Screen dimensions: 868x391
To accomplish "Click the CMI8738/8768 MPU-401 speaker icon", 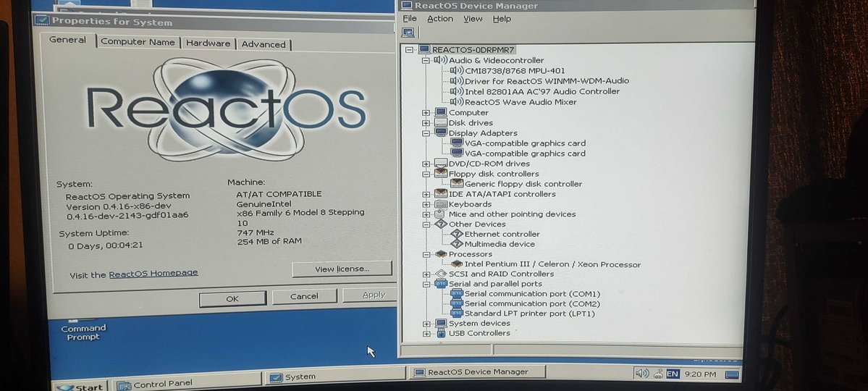I will click(x=457, y=70).
